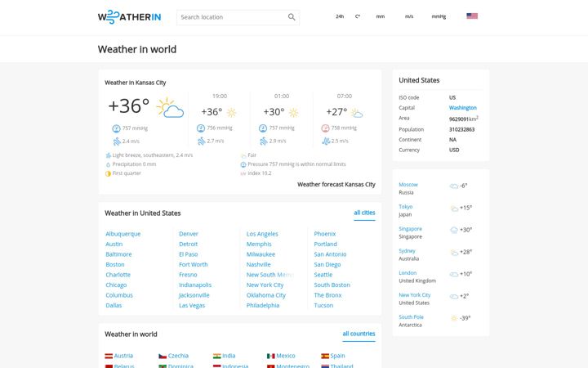Open Las Vegas weather
Viewport: 588px width, 368px height.
coord(192,306)
